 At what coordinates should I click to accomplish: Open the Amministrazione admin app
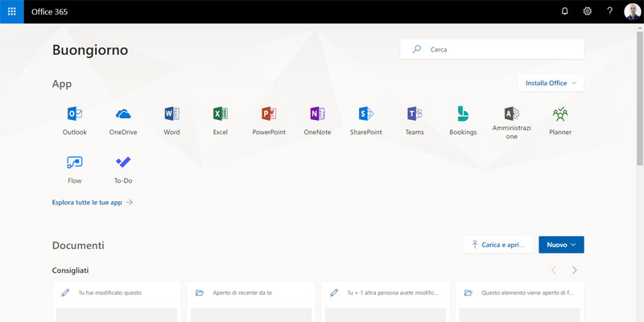click(x=511, y=122)
